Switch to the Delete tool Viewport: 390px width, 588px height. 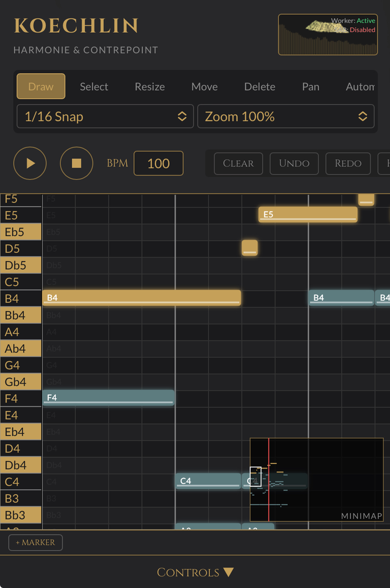coord(259,87)
